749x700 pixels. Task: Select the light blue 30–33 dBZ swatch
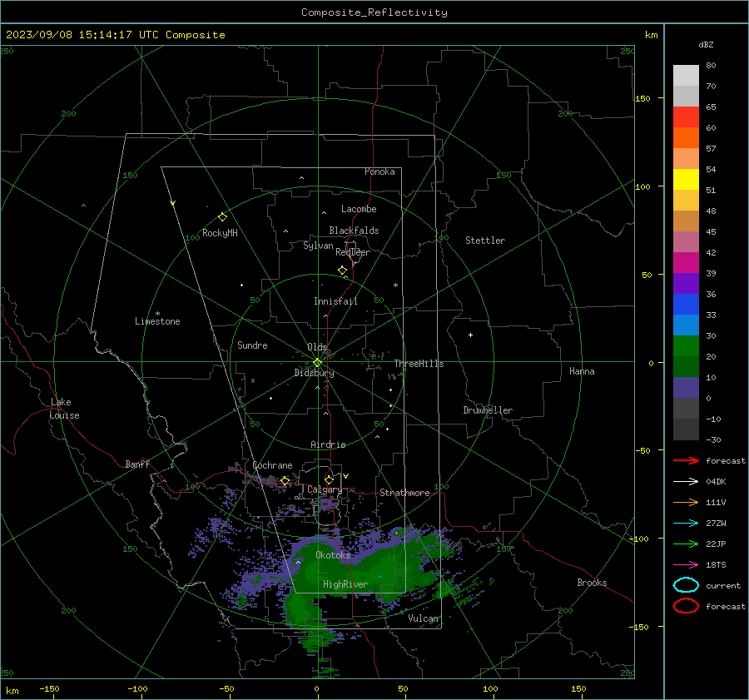click(686, 325)
